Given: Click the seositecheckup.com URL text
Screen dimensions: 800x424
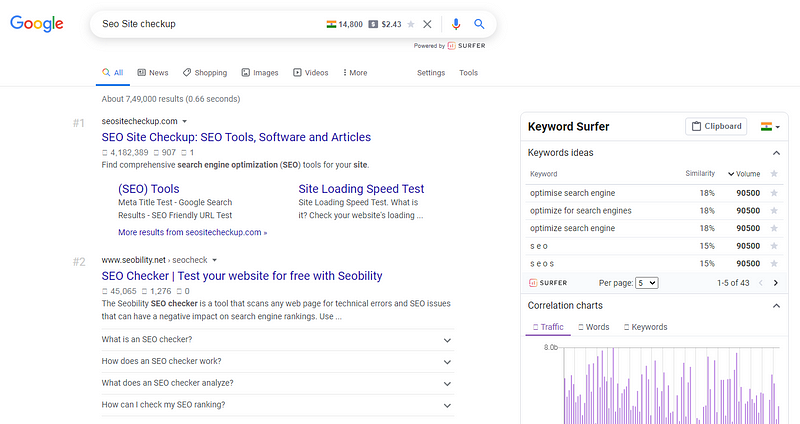Looking at the screenshot, I should 139,121.
